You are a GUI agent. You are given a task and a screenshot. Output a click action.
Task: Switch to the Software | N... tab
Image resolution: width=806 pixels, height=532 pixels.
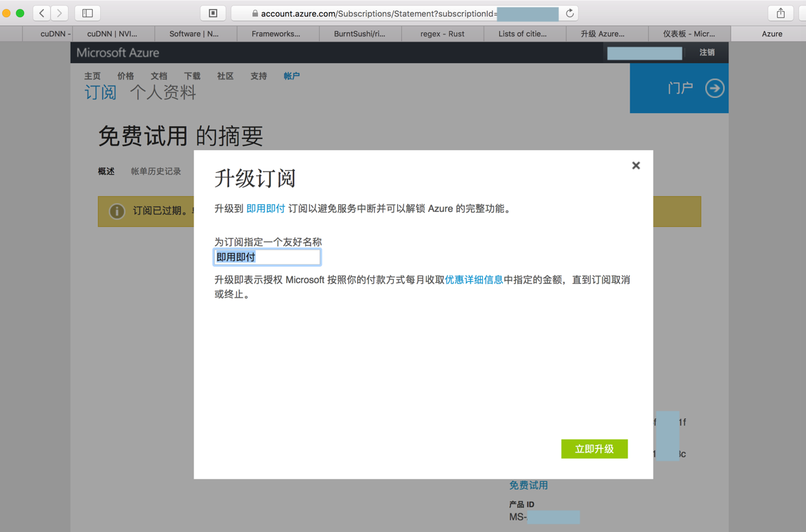(x=194, y=34)
